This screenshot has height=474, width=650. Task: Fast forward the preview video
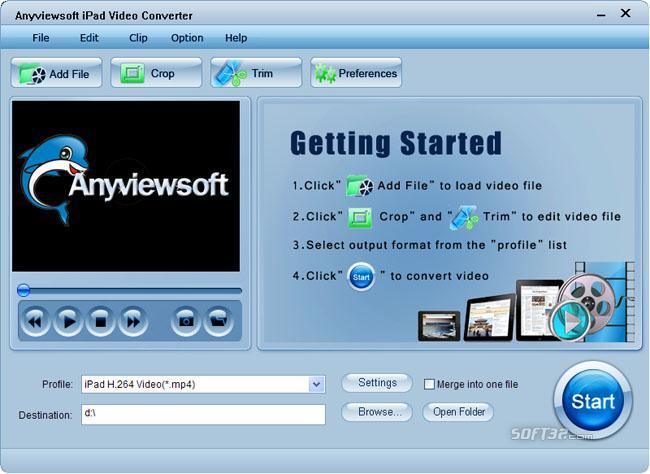133,321
